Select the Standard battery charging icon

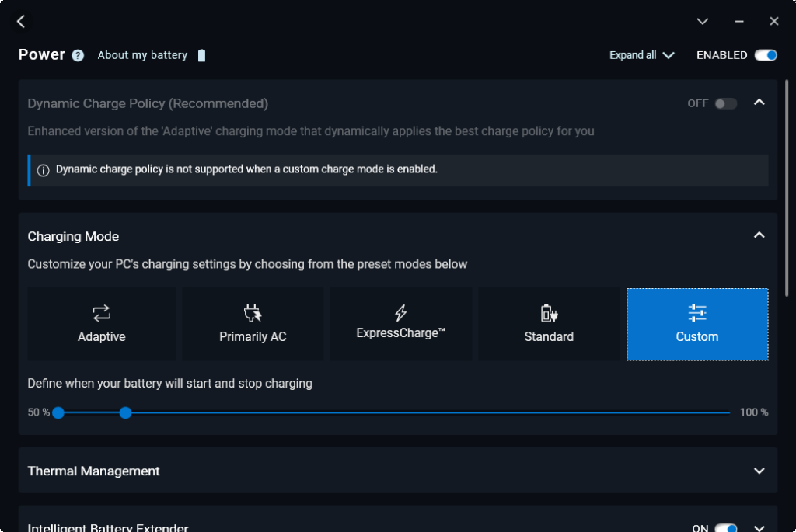click(x=549, y=313)
